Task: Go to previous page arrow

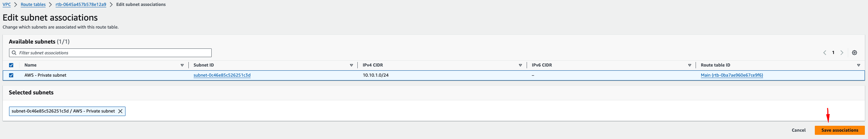Action: 825,53
